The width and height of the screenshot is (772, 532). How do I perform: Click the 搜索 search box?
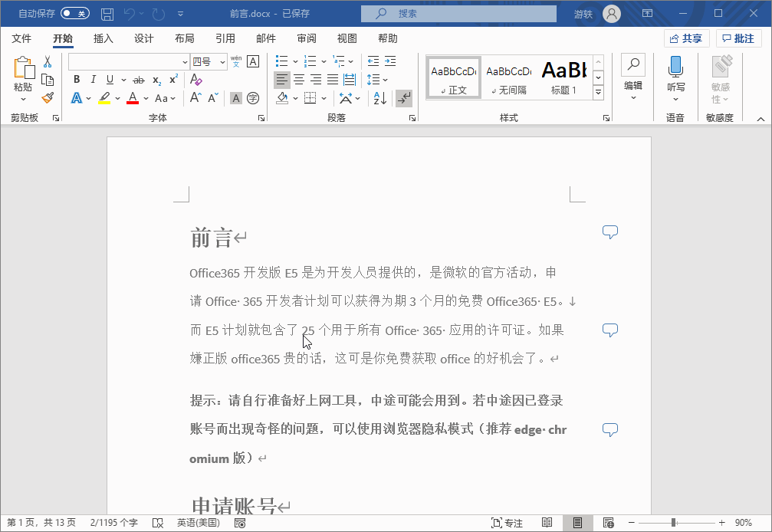tap(459, 14)
